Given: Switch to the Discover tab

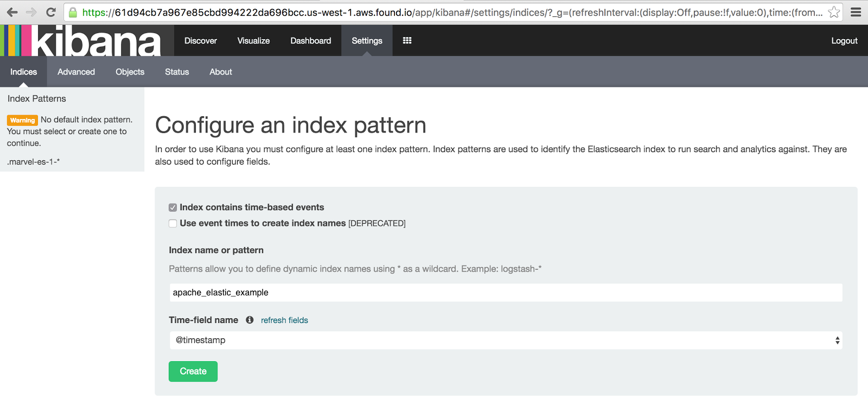Looking at the screenshot, I should click(x=200, y=41).
